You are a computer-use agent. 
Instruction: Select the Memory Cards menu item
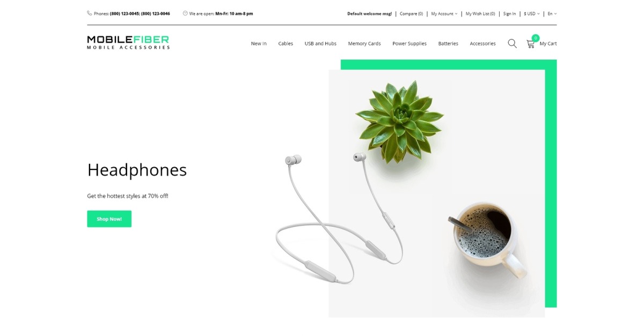click(x=364, y=43)
